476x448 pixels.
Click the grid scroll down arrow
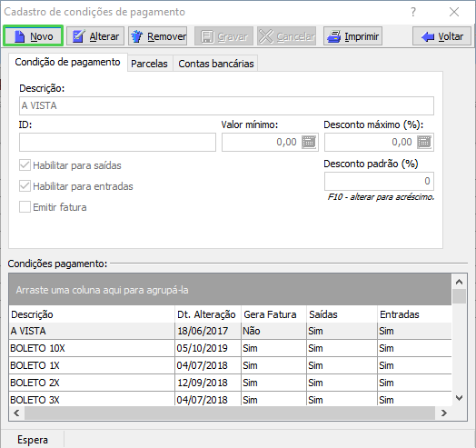(x=460, y=398)
